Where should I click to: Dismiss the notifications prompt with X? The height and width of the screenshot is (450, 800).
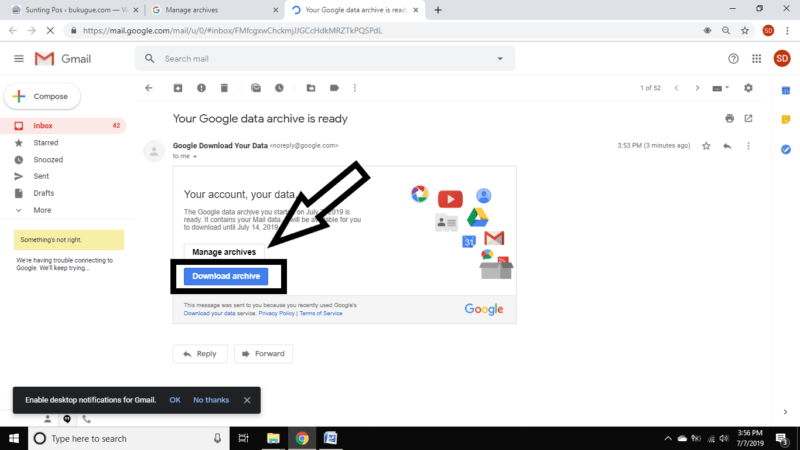(x=247, y=400)
